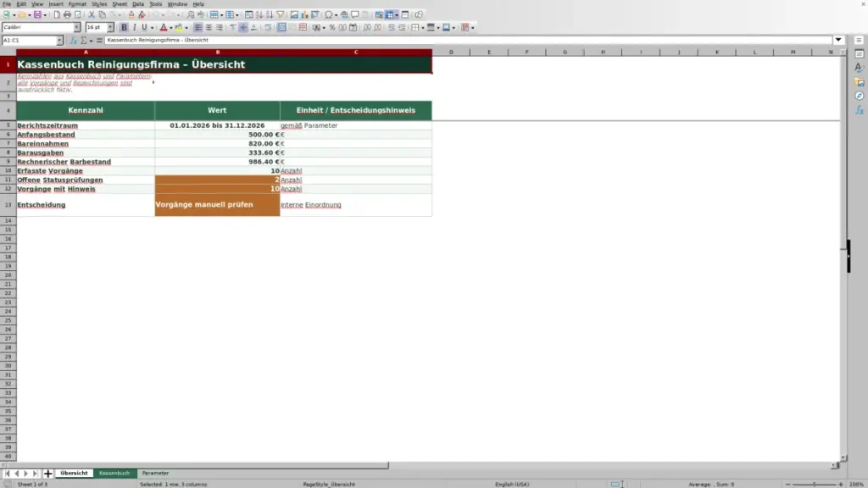Toggle Italic formatting
Image resolution: width=868 pixels, height=488 pixels.
click(134, 27)
